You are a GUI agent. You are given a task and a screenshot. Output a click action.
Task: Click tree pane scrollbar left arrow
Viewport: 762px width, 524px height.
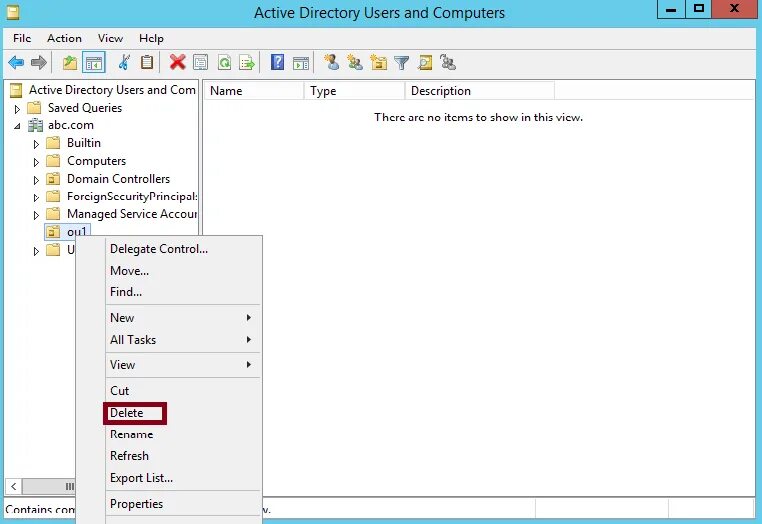14,486
